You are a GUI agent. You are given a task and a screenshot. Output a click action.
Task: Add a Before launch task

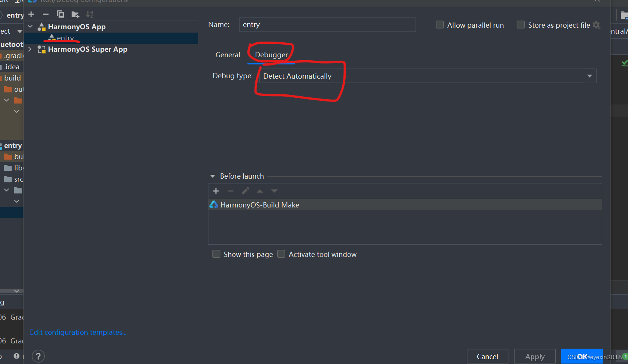(x=216, y=191)
